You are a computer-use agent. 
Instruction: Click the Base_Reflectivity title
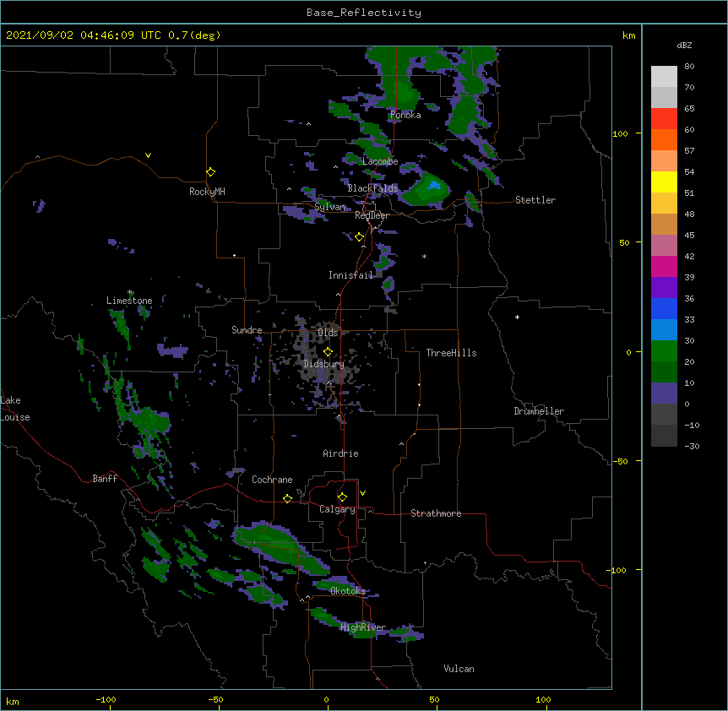coord(364,13)
